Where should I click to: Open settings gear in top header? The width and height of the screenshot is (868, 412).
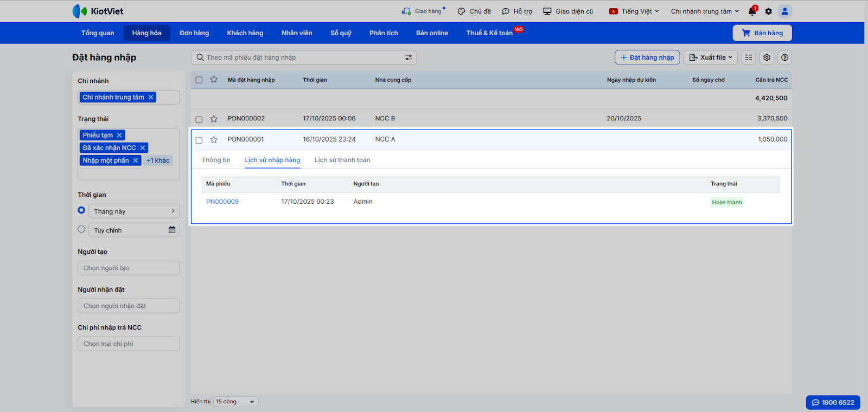pyautogui.click(x=768, y=11)
